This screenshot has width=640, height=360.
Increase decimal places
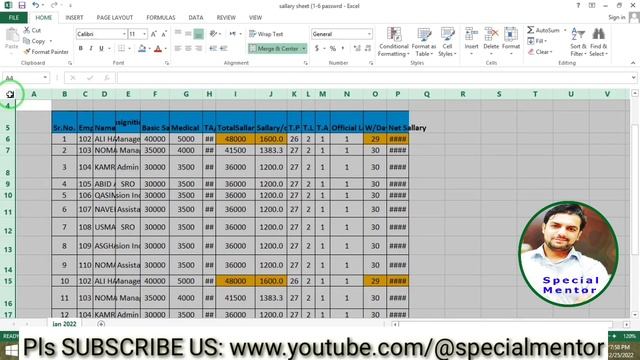pyautogui.click(x=357, y=49)
